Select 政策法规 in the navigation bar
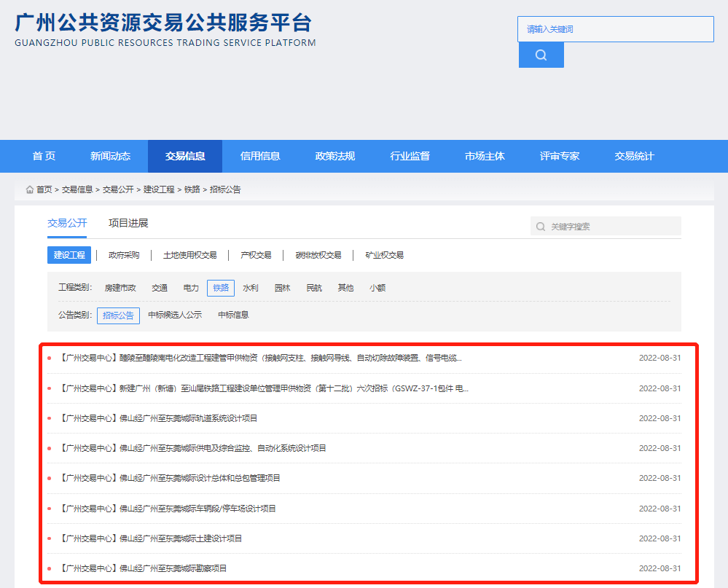 [x=334, y=156]
